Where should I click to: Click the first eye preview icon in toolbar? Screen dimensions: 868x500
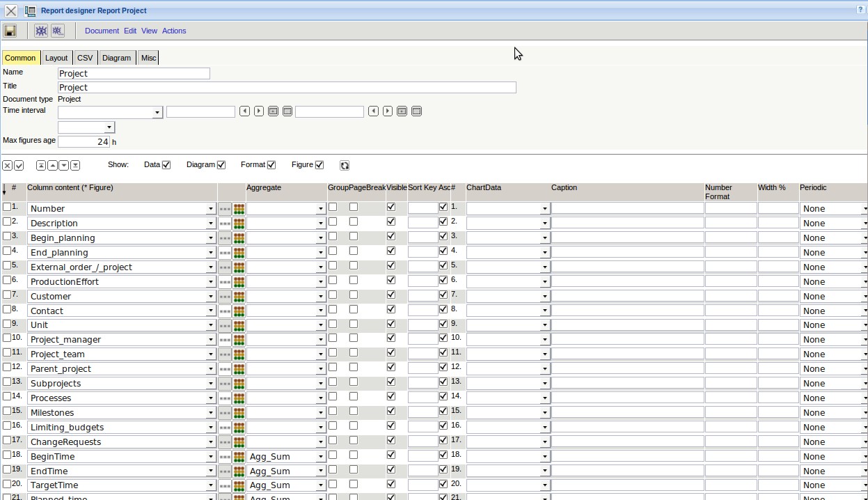coord(41,31)
